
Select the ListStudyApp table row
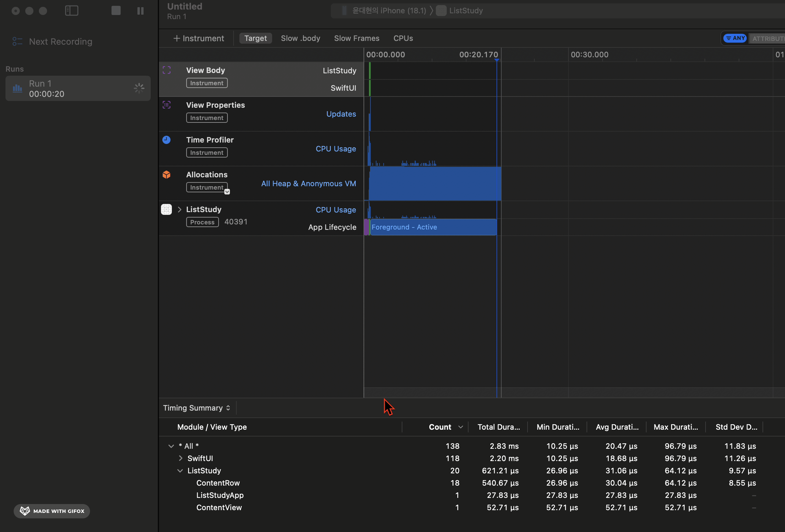tap(472, 495)
